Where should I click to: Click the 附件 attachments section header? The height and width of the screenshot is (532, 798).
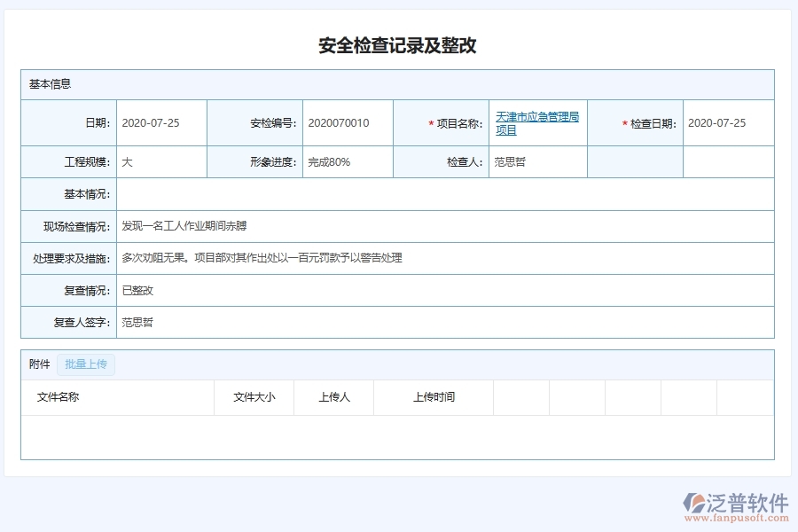click(x=39, y=364)
